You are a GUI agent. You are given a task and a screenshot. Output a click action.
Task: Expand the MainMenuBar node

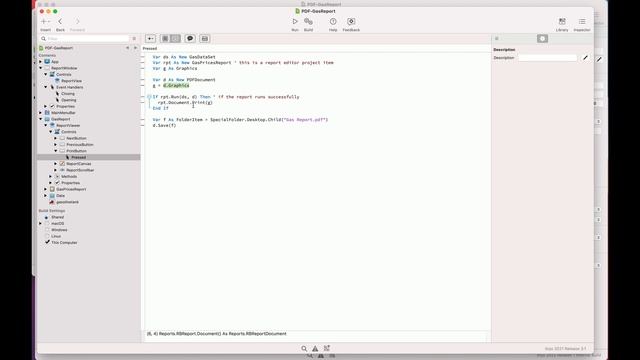(x=40, y=113)
